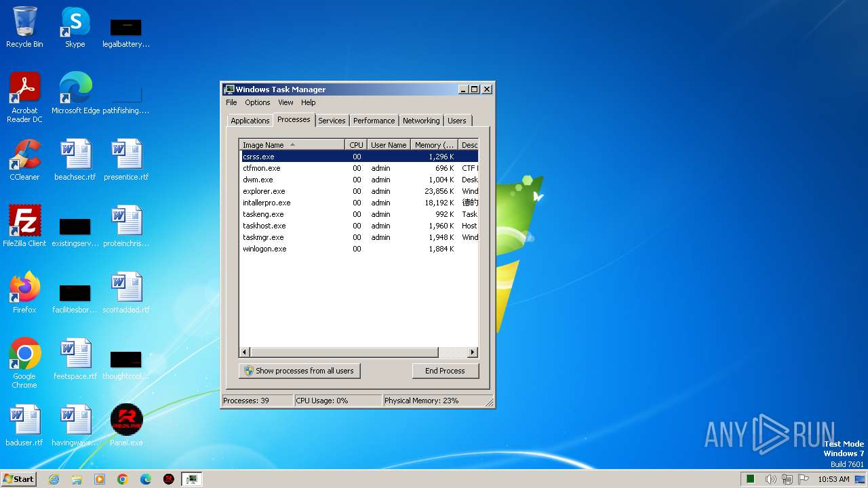Sort processes by Memory column header

coord(434,144)
